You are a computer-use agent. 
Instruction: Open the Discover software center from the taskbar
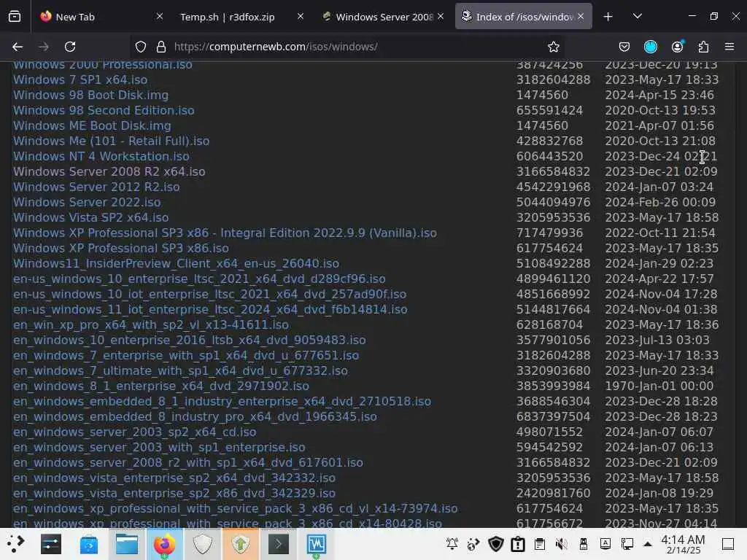(x=89, y=544)
